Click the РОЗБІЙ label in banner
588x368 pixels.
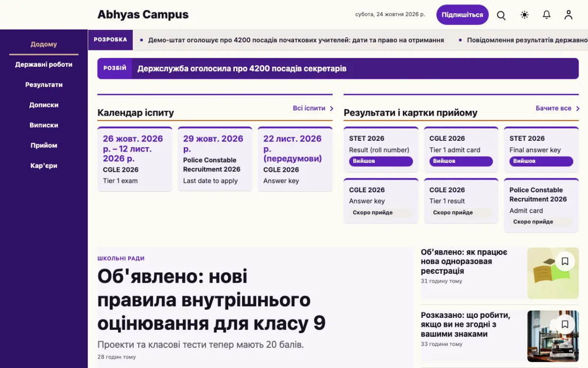point(115,68)
